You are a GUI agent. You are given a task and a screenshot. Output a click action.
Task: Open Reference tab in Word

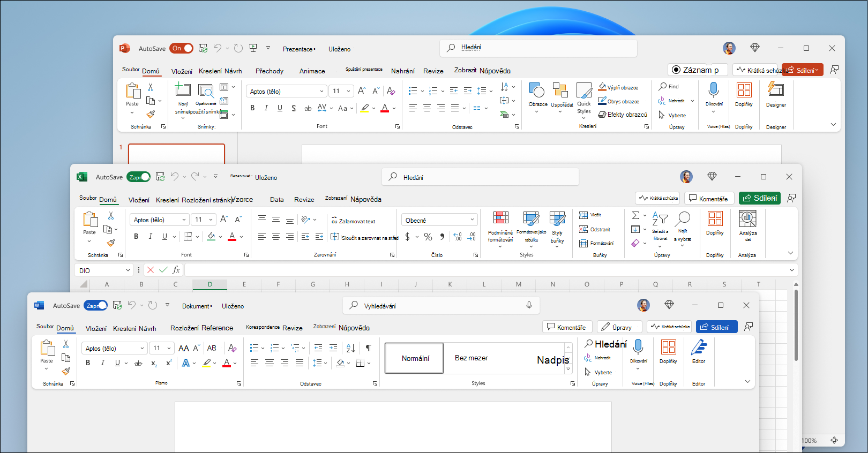tap(218, 328)
